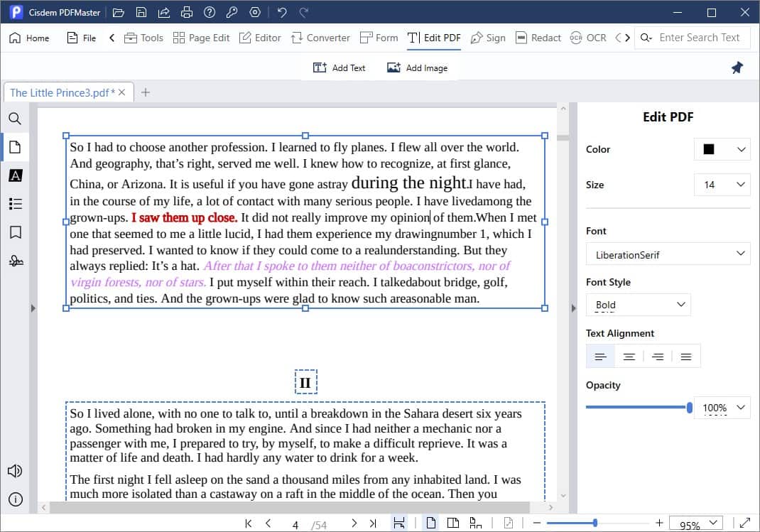
Task: Click the Add Text button
Action: tap(340, 67)
